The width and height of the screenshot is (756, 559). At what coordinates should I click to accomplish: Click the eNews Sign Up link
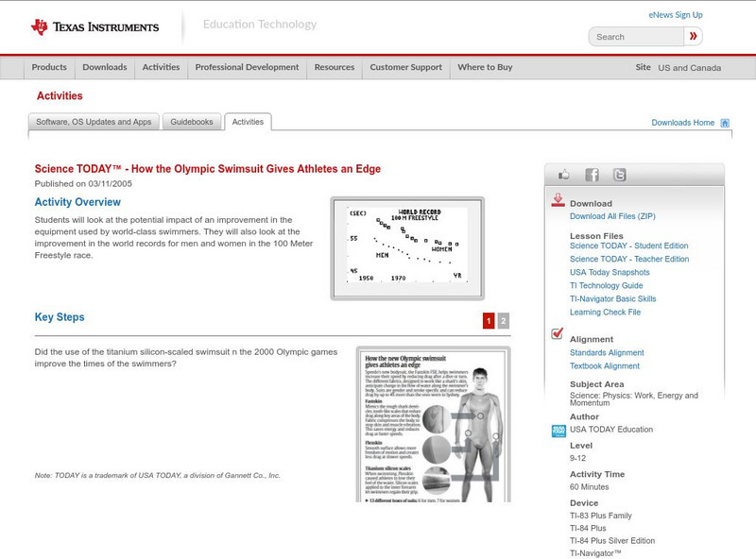tap(676, 15)
